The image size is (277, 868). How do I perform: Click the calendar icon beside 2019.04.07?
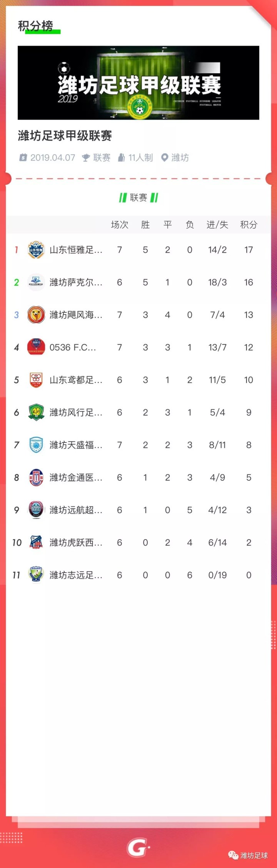tap(23, 158)
